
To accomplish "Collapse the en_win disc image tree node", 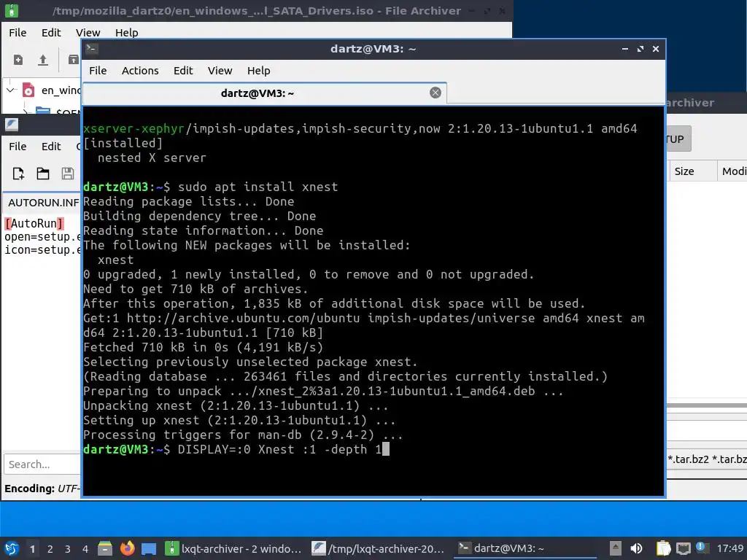I will tap(11, 90).
